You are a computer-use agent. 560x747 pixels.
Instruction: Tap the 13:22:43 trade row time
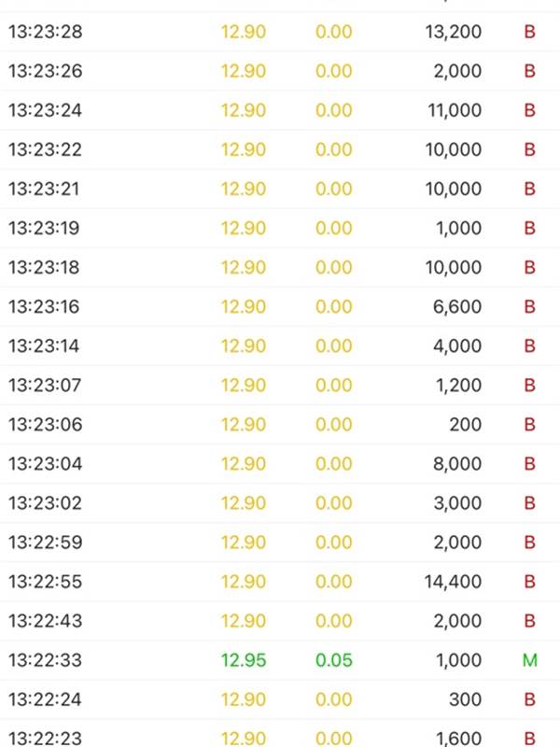coord(45,621)
